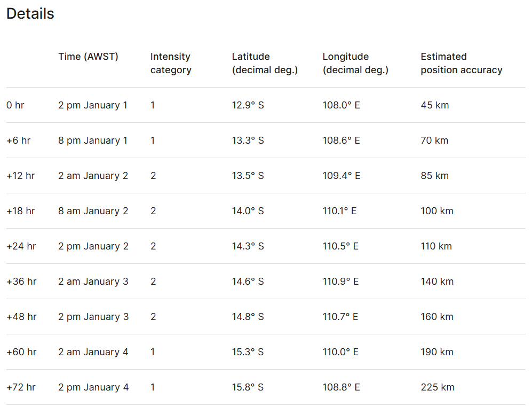Click the 225 km accuracy value

[x=437, y=387]
